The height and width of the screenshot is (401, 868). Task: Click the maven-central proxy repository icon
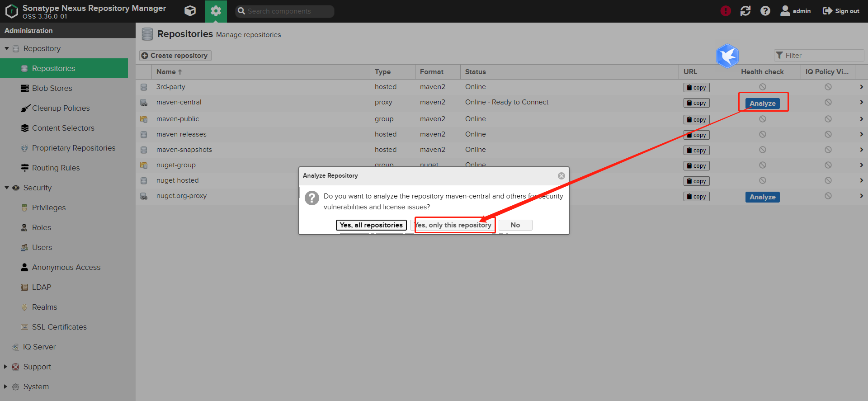tap(144, 103)
